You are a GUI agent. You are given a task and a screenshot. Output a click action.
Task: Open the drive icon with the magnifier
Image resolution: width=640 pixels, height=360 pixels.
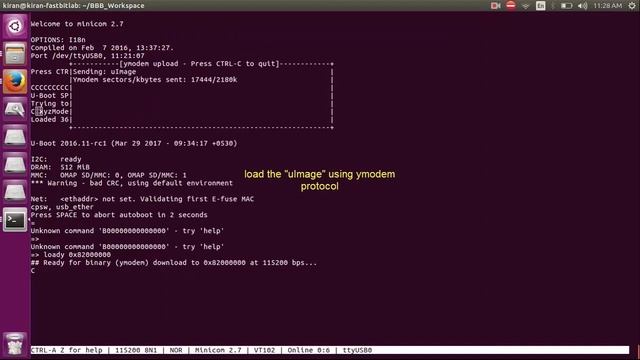tap(15, 109)
